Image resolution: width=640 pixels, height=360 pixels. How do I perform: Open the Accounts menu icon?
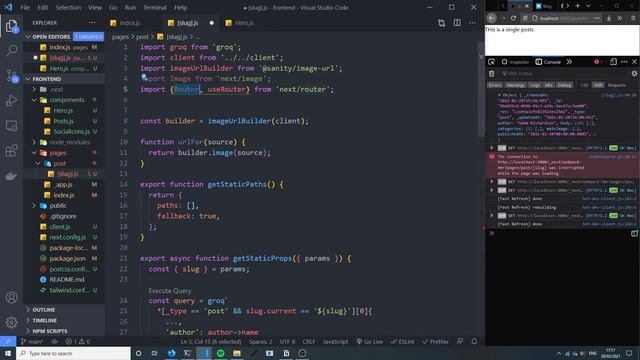[11, 298]
